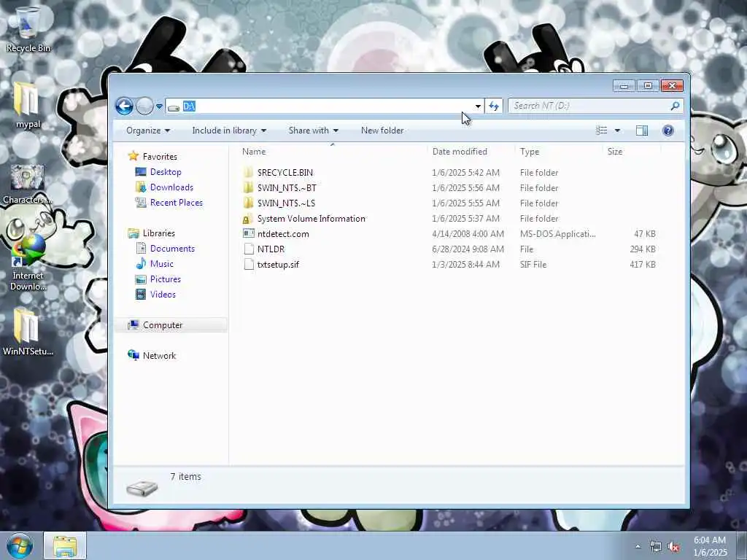Image resolution: width=747 pixels, height=560 pixels.
Task: Click the network tray icon
Action: pos(656,547)
